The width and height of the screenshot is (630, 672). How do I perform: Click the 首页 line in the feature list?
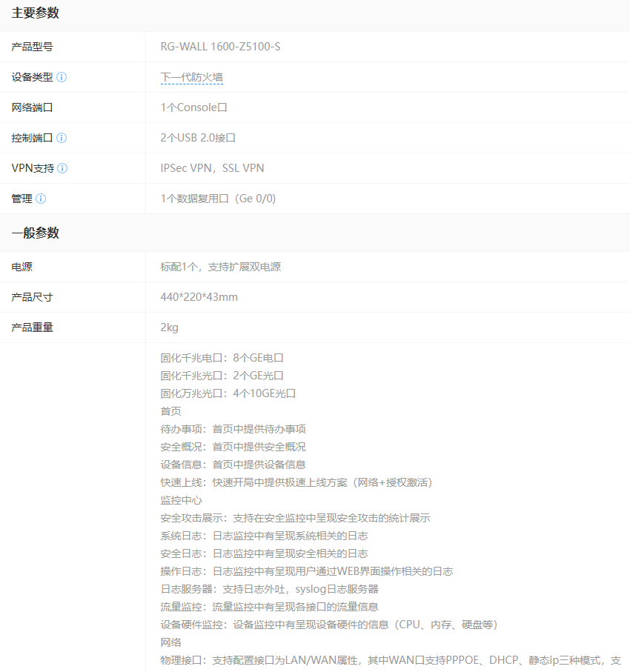point(170,411)
